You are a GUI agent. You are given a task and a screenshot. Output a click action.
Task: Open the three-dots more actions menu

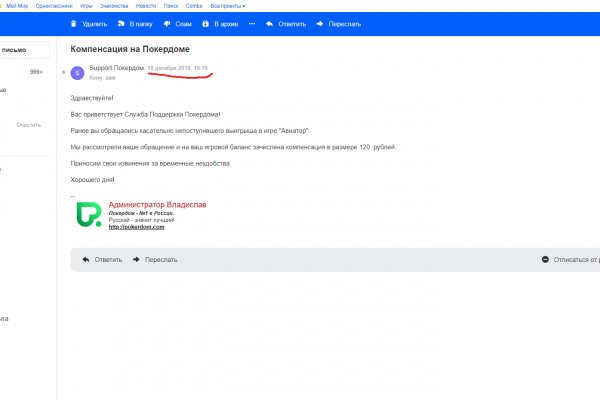251,24
